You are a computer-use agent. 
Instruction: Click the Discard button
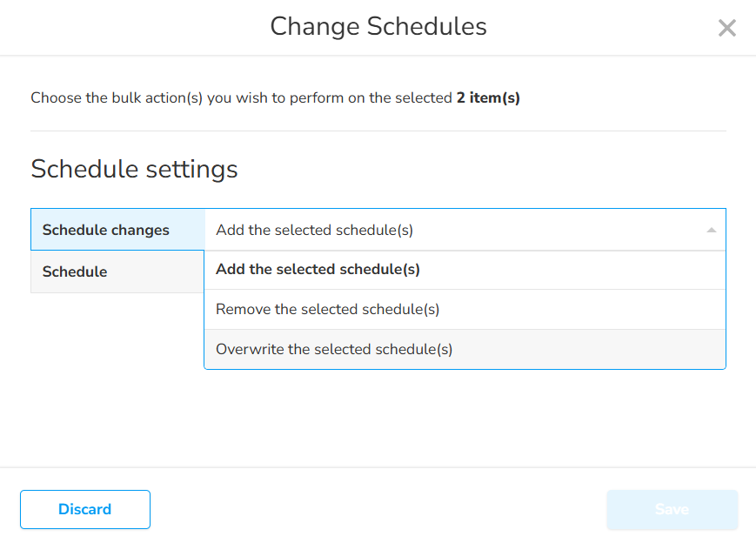pyautogui.click(x=85, y=510)
